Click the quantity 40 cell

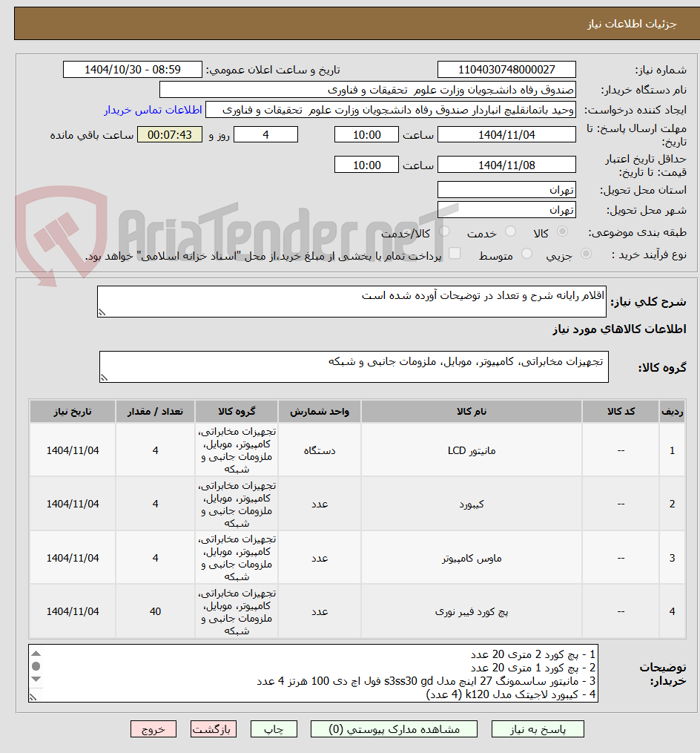coord(155,611)
